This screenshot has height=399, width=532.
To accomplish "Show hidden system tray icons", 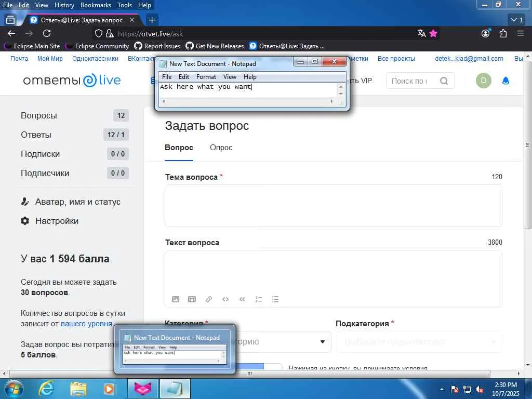I will click(x=442, y=390).
